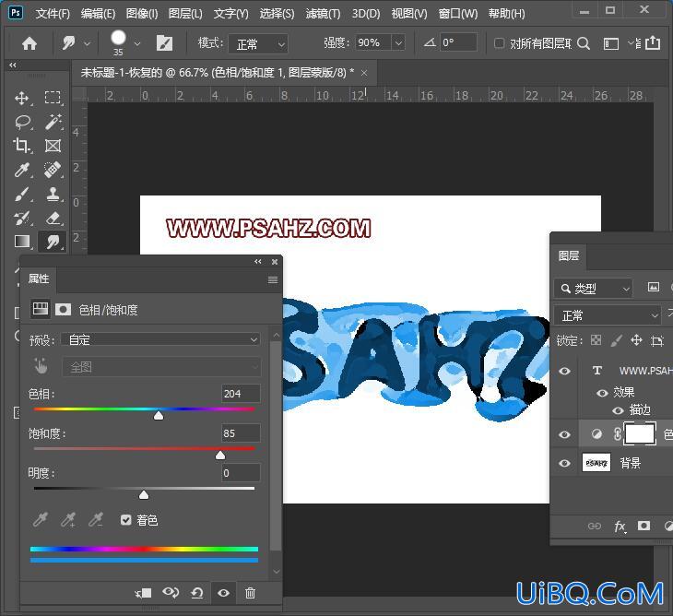
Task: Click the mask icon in Properties panel
Action: (63, 310)
